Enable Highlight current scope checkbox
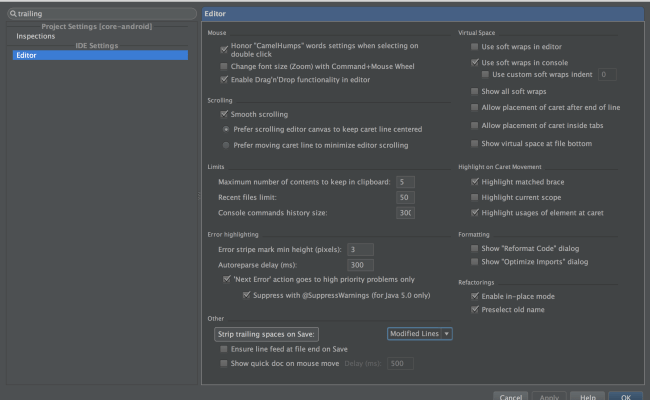The width and height of the screenshot is (650, 400). pos(474,197)
